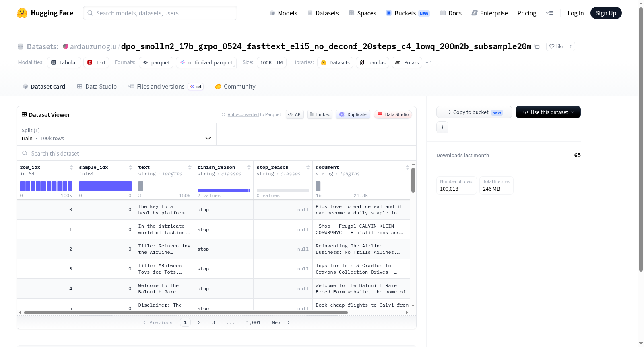Select the Dataset card tab

coord(44,87)
